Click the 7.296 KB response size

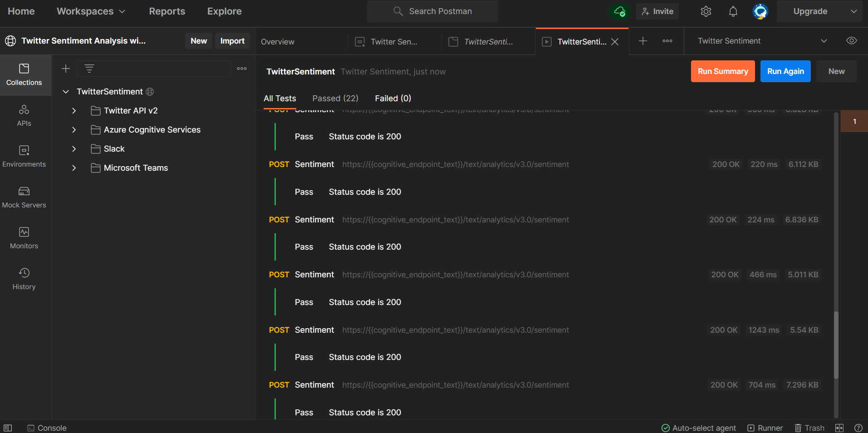click(x=802, y=385)
